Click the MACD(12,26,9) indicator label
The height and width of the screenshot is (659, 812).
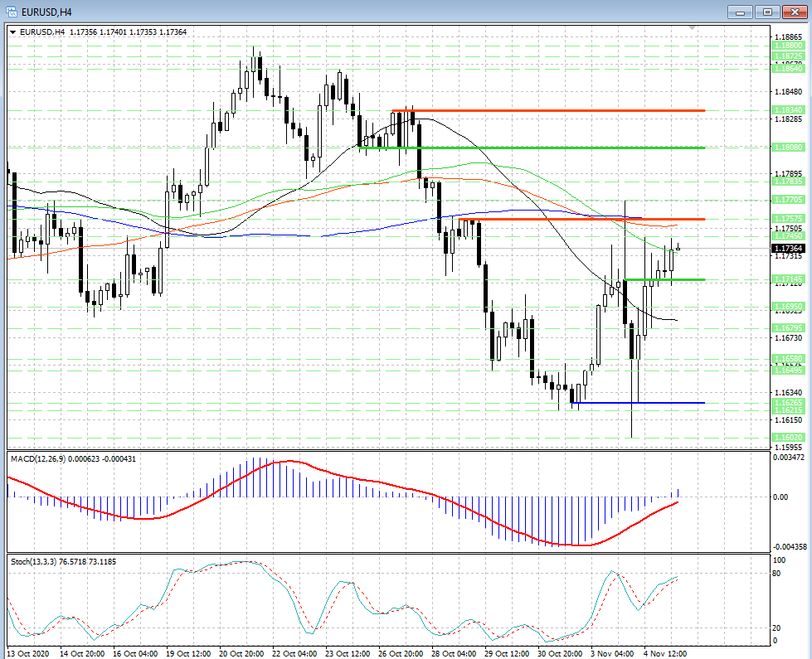(x=74, y=458)
